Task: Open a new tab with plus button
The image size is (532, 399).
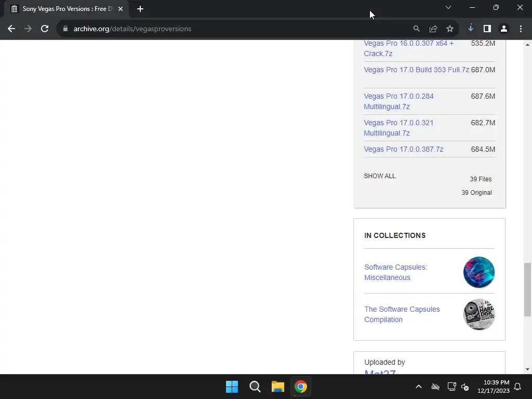Action: tap(140, 9)
